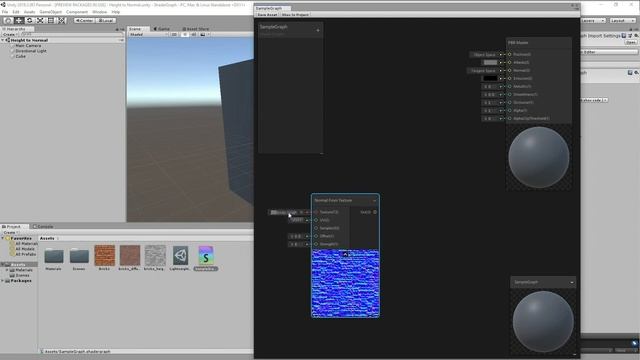Select Main Camera in Hierarchy

[28, 46]
